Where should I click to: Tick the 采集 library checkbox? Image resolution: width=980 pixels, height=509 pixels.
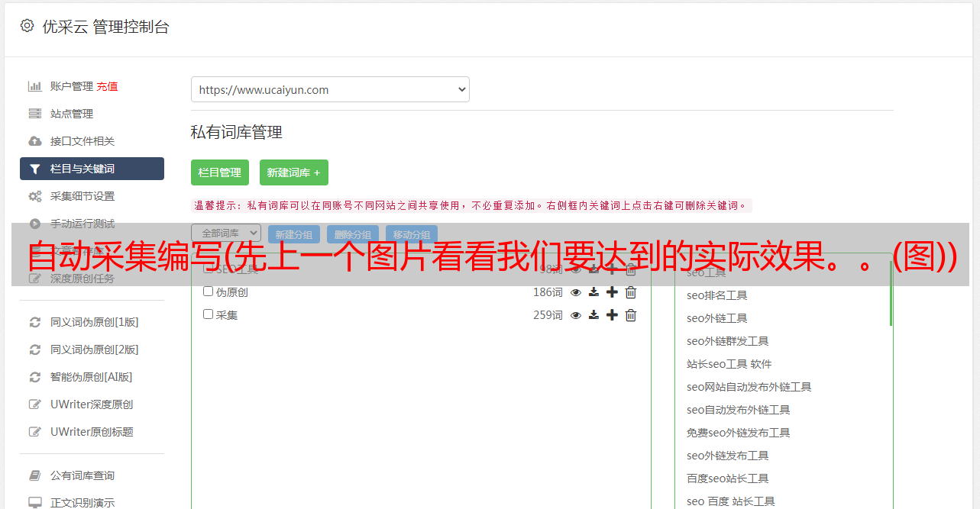pos(208,314)
